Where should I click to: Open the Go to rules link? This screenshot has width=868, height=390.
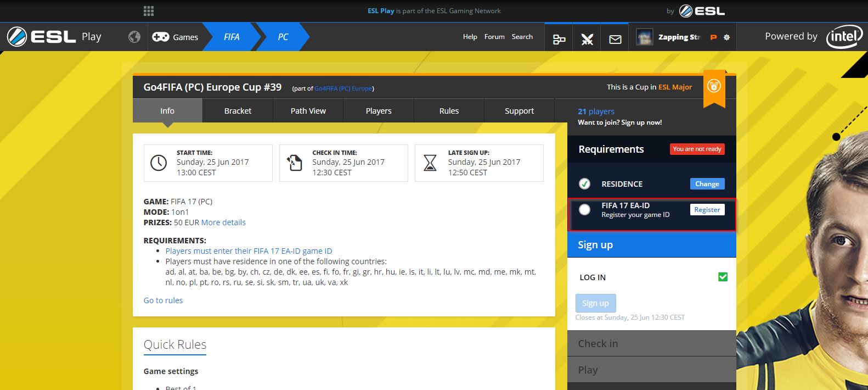[x=163, y=300]
